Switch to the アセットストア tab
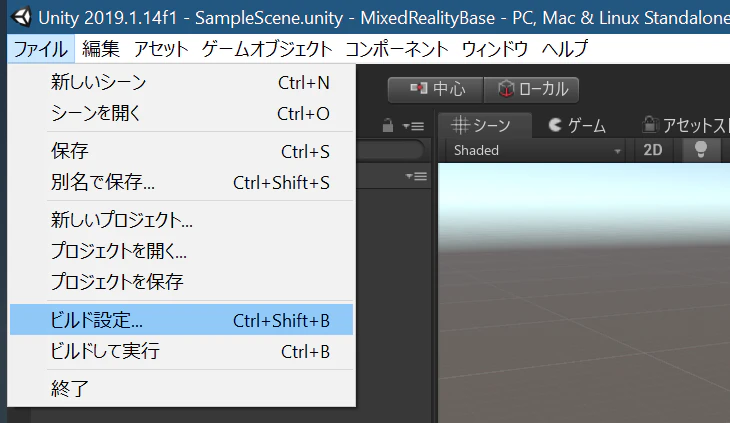 [x=684, y=125]
